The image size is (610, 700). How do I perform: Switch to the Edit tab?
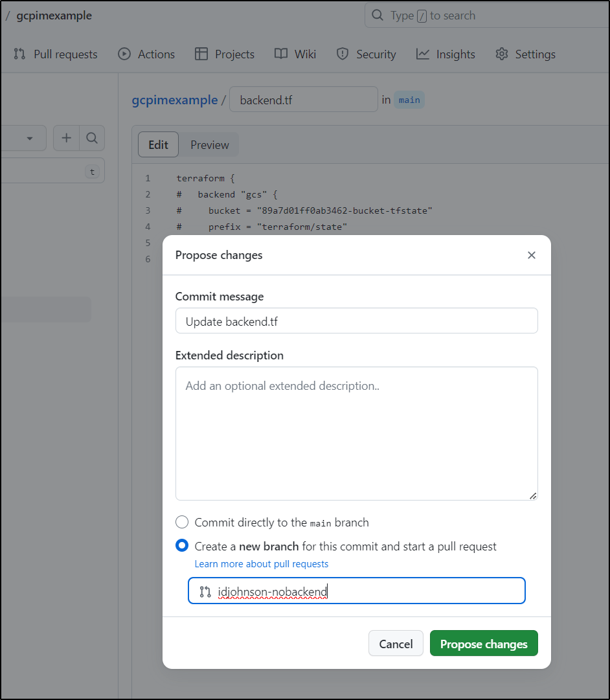(x=158, y=144)
